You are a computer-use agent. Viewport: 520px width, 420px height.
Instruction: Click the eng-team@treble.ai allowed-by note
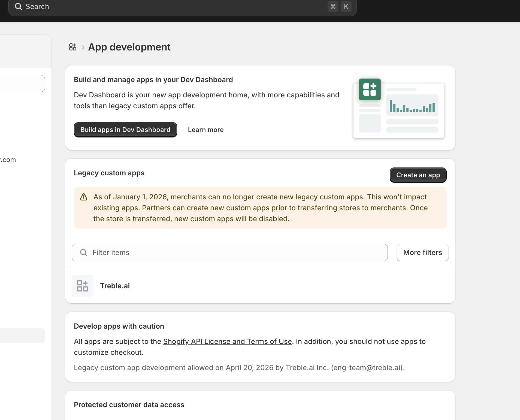pyautogui.click(x=239, y=368)
